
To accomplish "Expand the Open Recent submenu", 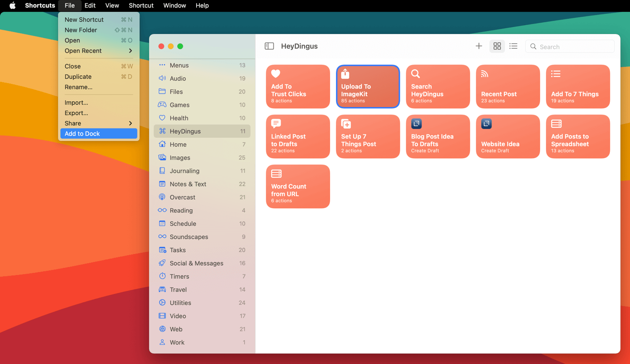I will (x=98, y=51).
